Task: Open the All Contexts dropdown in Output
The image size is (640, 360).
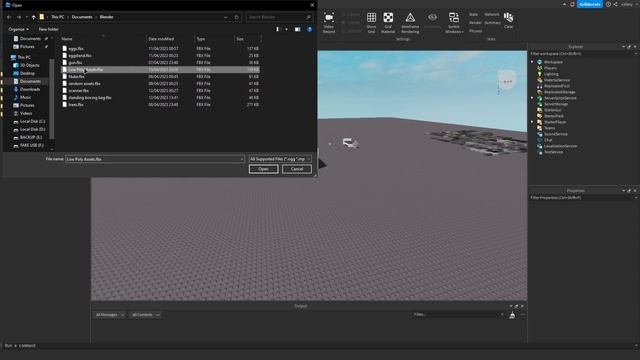Action: pos(145,315)
